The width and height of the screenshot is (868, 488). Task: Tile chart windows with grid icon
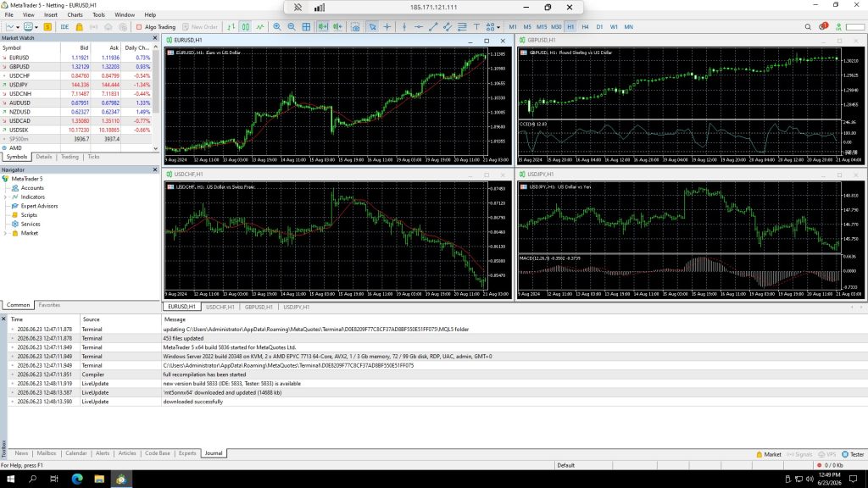306,26
